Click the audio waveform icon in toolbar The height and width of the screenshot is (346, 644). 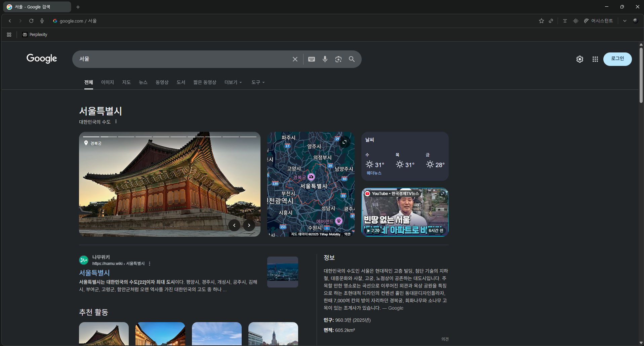576,21
